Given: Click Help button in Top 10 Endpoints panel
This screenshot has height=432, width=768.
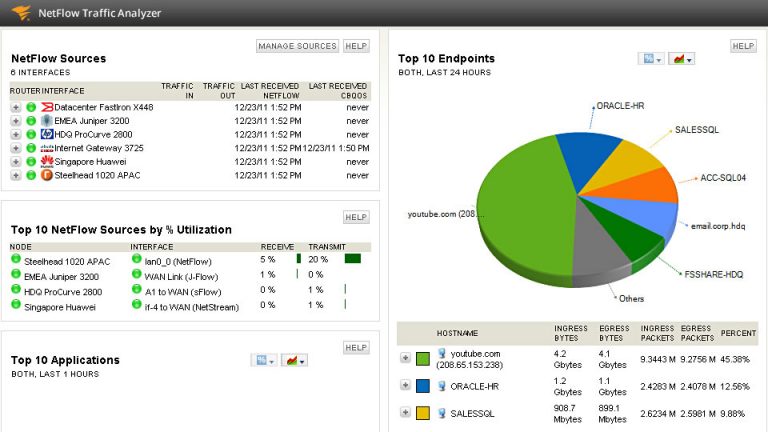Looking at the screenshot, I should (x=743, y=46).
